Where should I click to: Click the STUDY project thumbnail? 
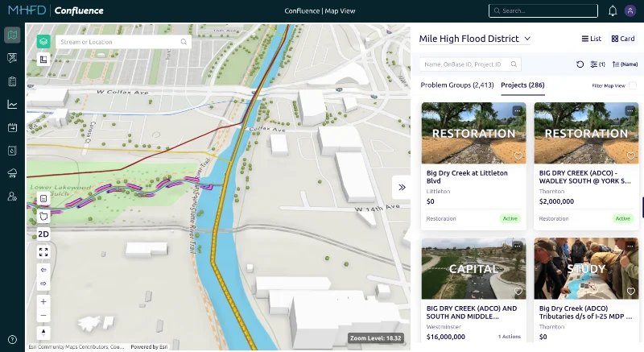pyautogui.click(x=586, y=268)
